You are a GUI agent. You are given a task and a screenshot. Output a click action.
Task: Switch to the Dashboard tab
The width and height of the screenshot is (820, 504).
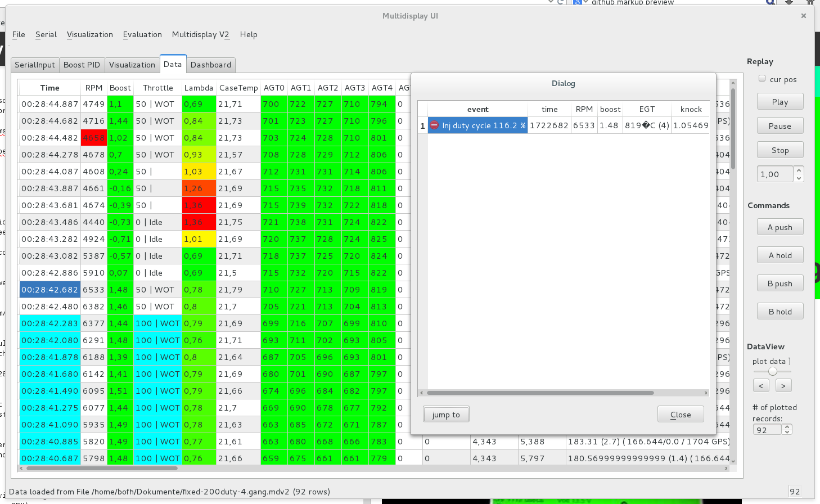coord(211,65)
